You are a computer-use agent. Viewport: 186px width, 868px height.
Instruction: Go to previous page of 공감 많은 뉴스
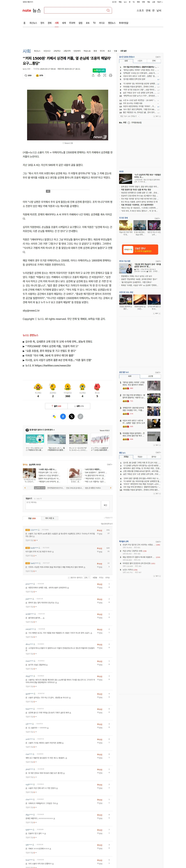(x=154, y=445)
